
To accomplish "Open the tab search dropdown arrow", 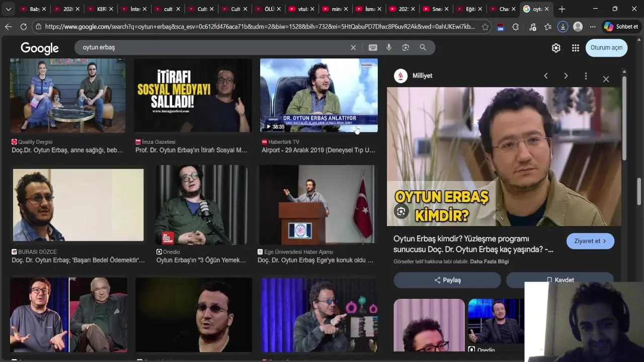I will coord(8,9).
